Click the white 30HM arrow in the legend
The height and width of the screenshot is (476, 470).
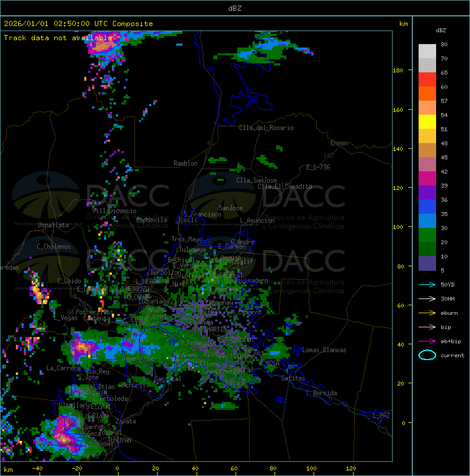pos(427,298)
